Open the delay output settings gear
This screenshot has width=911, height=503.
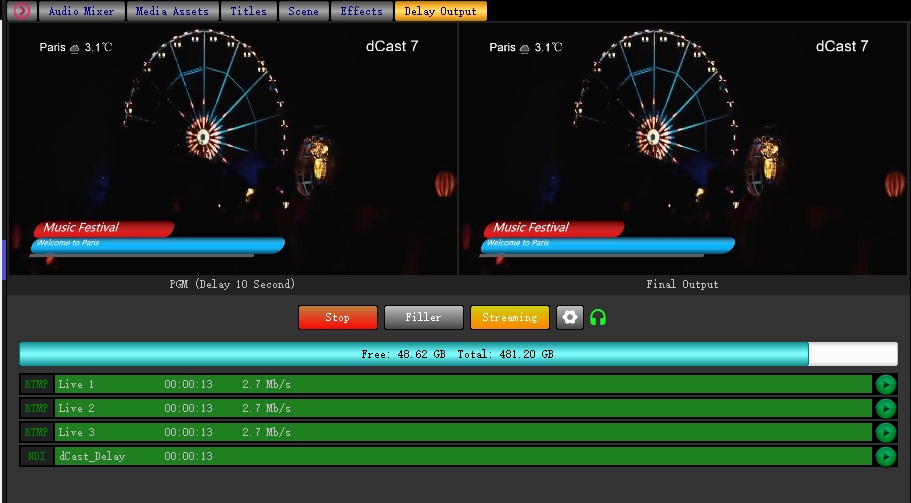coord(570,317)
